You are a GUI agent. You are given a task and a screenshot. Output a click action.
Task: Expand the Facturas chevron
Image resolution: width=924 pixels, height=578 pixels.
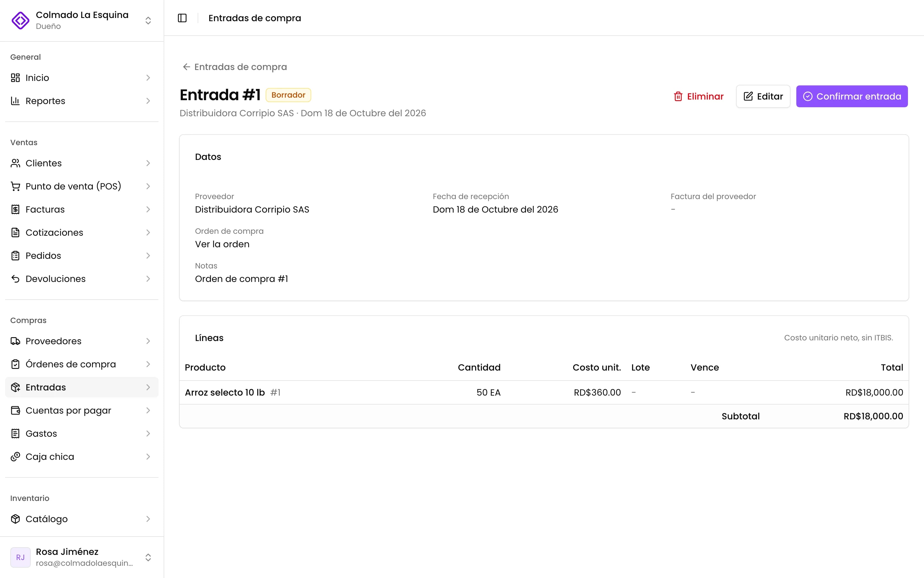tap(148, 209)
